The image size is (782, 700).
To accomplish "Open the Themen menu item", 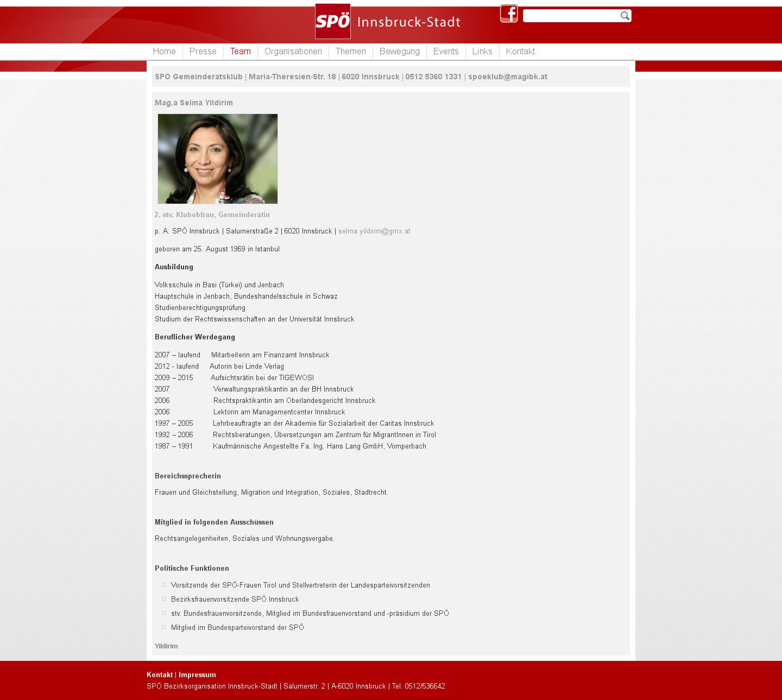I will coord(350,51).
